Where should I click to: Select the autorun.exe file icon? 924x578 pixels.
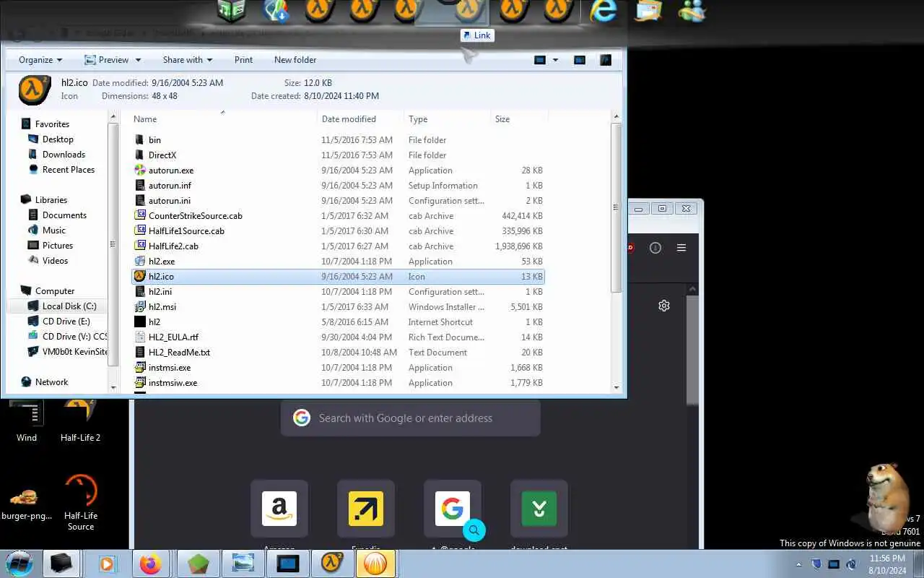point(140,171)
